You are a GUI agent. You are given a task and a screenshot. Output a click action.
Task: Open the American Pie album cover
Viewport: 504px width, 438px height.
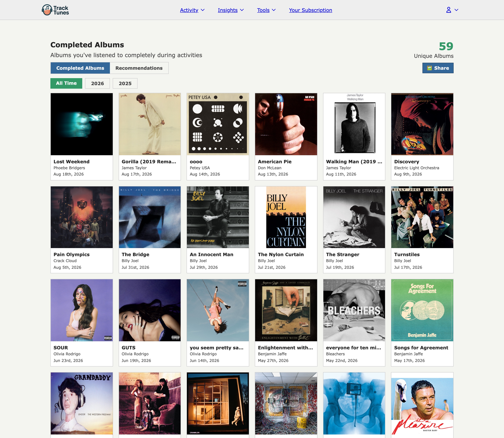coord(286,124)
